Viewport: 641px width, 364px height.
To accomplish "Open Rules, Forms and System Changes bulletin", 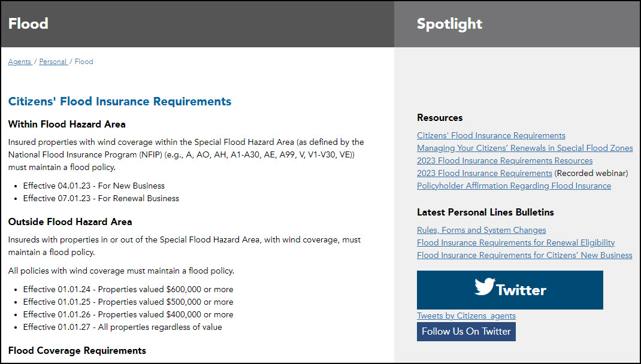I will tap(481, 230).
